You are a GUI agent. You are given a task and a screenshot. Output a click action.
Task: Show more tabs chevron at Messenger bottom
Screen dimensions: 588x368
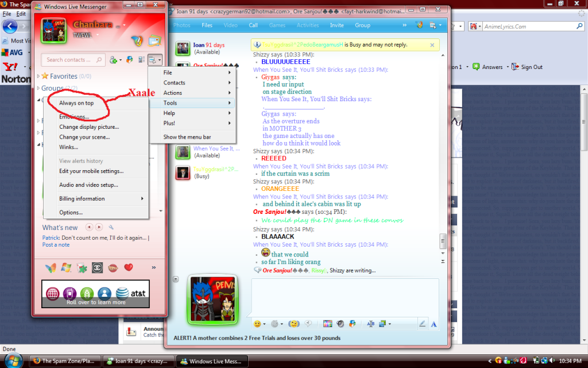[153, 267]
